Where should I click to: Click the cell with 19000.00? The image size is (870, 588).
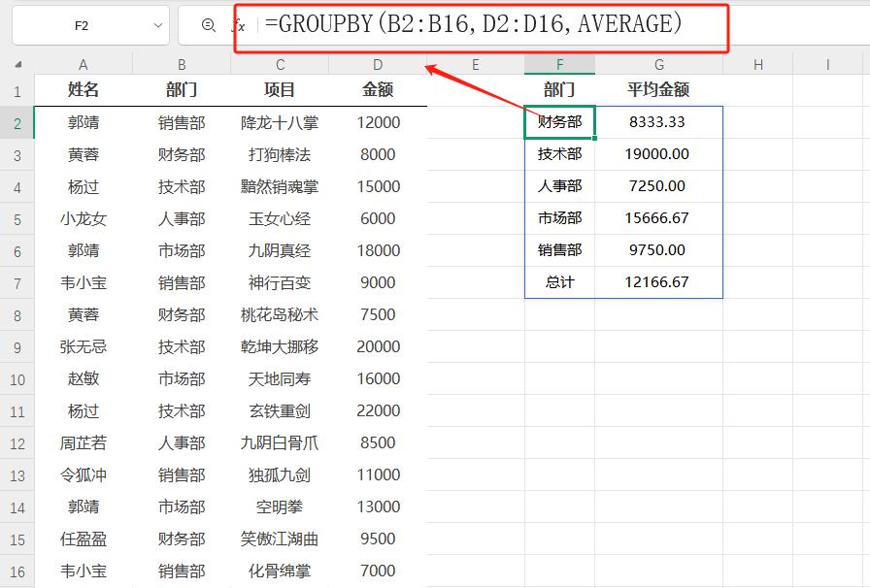(x=658, y=154)
